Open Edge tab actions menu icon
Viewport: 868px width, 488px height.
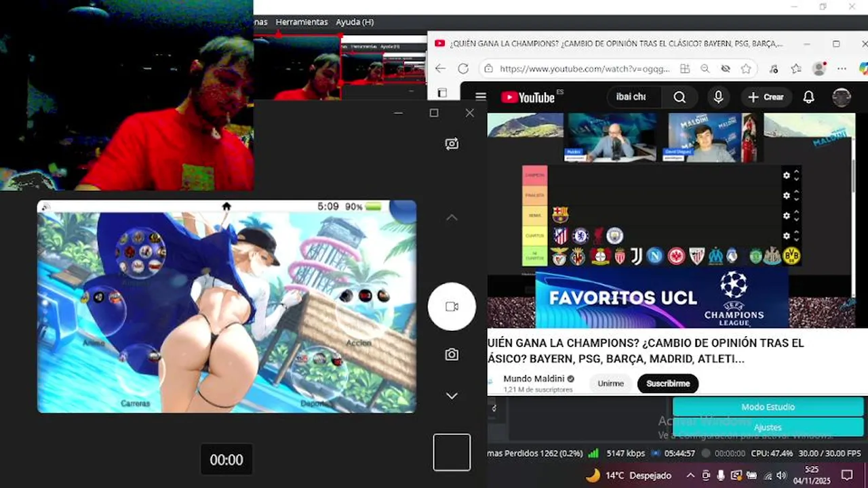click(x=442, y=93)
